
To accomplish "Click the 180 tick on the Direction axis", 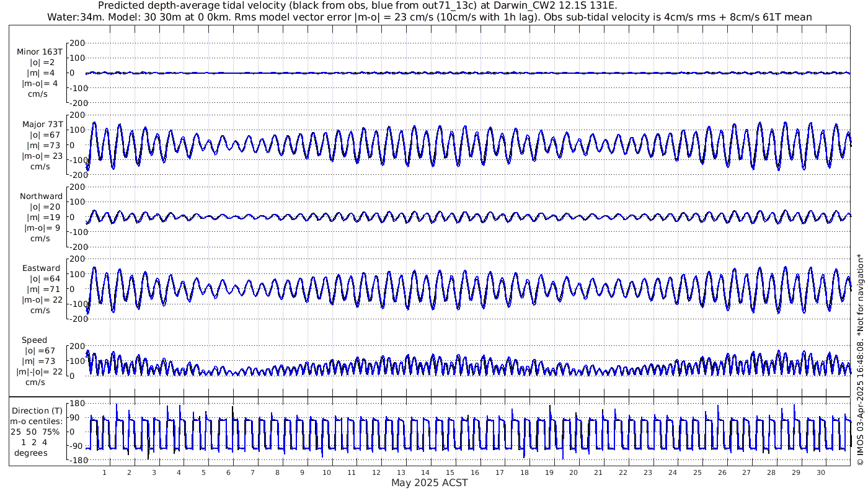I will [x=76, y=404].
